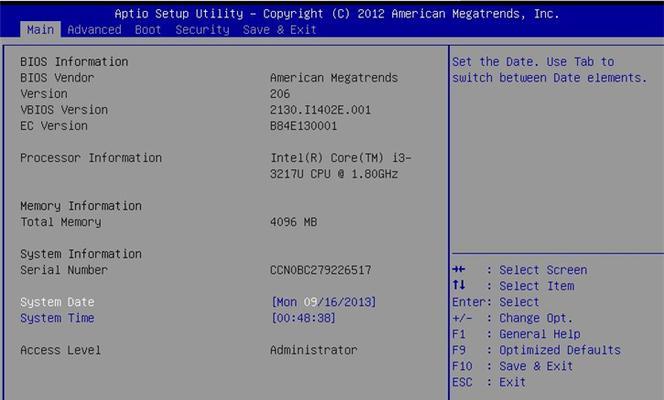Go to the Security tab
Image resolution: width=664 pixels, height=400 pixels.
click(202, 30)
